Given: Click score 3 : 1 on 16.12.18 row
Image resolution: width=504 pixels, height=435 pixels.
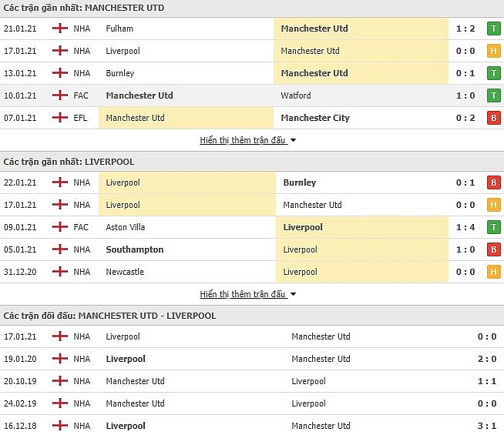Looking at the screenshot, I should (x=486, y=426).
